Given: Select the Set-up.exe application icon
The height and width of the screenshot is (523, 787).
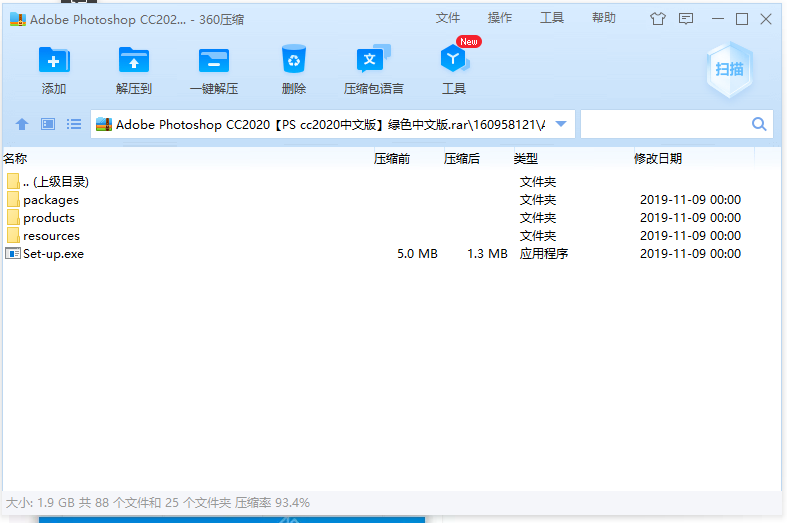Looking at the screenshot, I should [13, 253].
